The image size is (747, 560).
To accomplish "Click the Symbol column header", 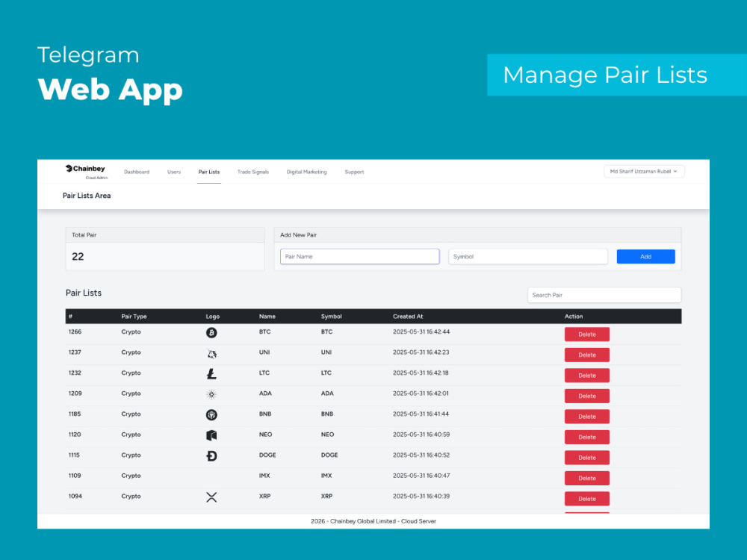I will click(x=331, y=316).
